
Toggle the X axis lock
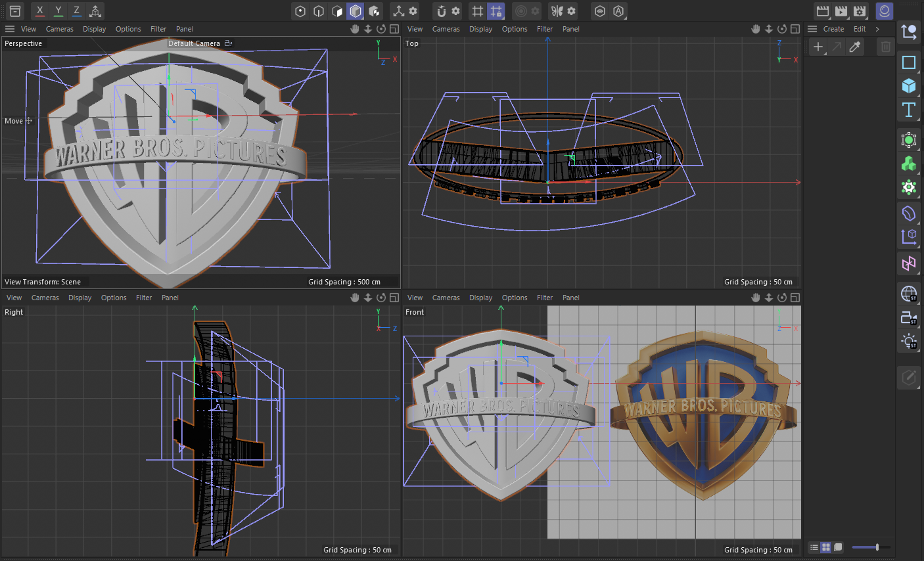pos(40,11)
